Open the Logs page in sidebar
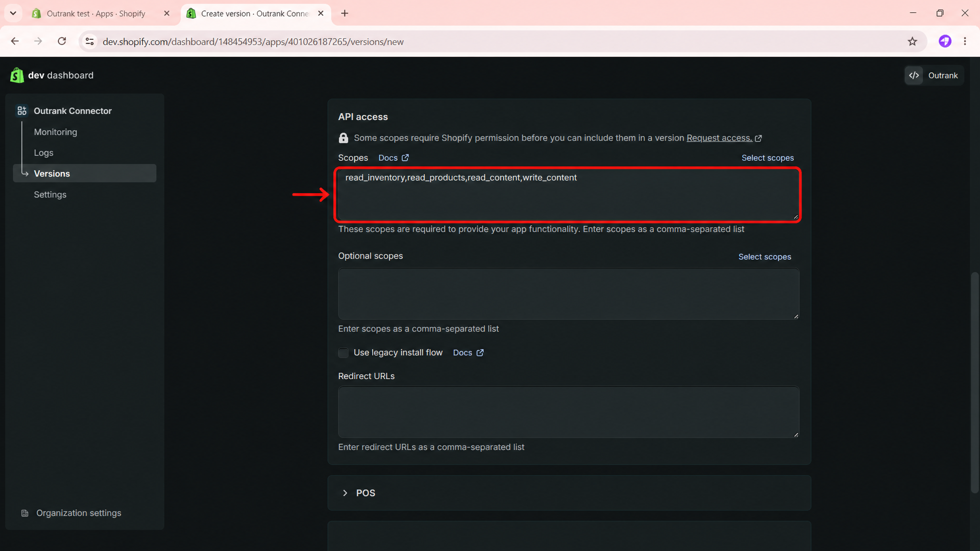980x551 pixels. pos(44,153)
